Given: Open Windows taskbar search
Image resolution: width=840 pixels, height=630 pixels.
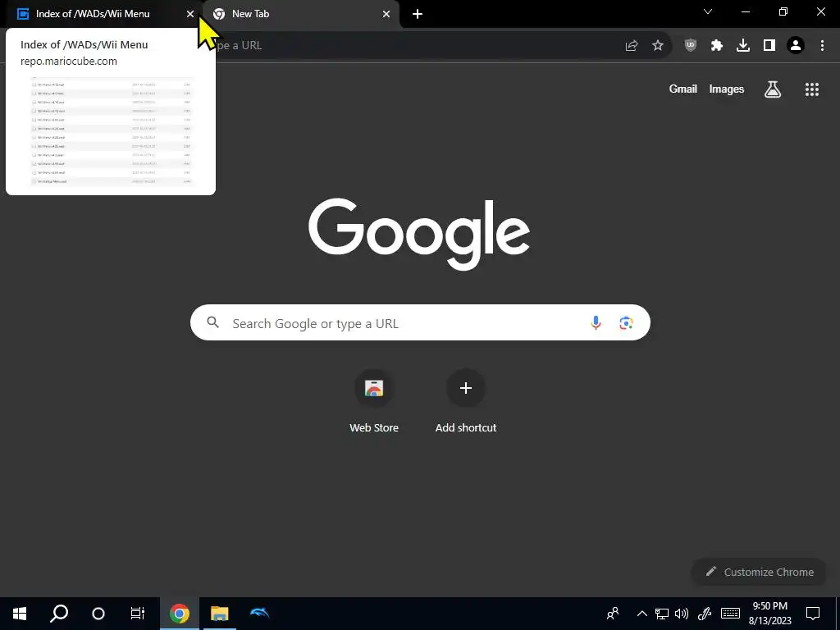Looking at the screenshot, I should point(59,614).
